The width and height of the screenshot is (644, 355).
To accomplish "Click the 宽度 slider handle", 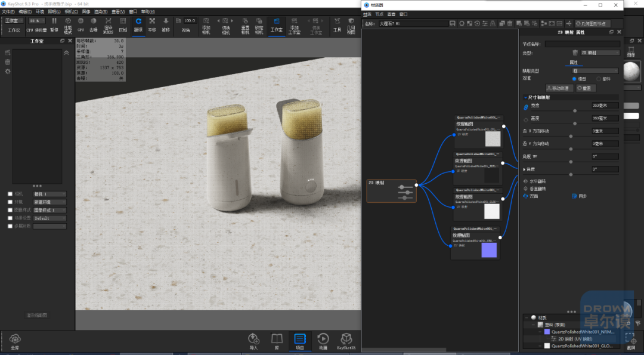I will tap(575, 111).
